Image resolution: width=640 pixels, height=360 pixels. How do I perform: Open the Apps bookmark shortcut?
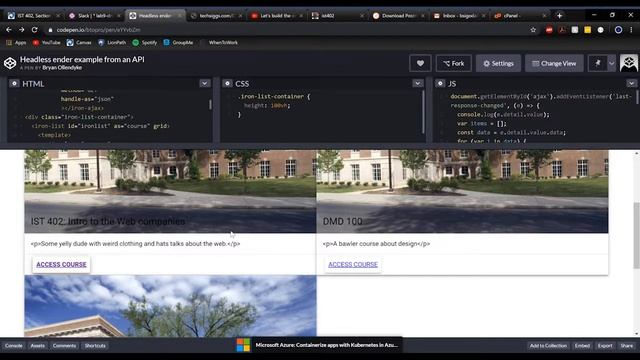pos(16,42)
